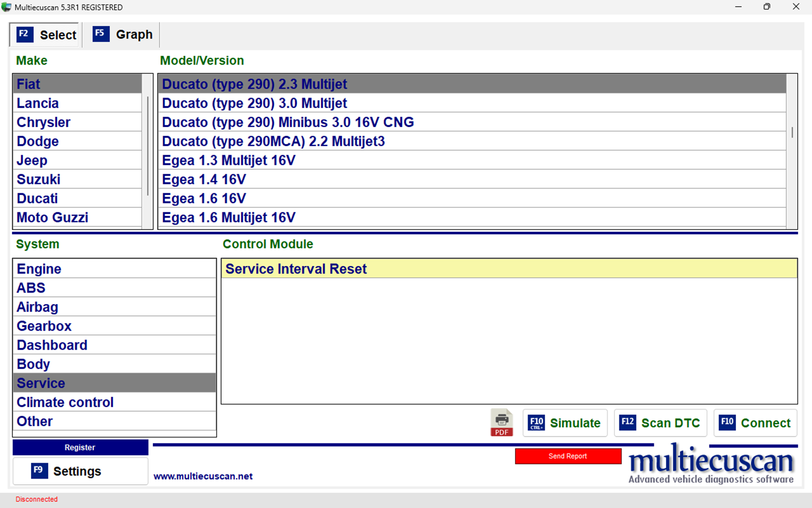This screenshot has height=508, width=812.
Task: Run Scan DTC
Action: [660, 423]
